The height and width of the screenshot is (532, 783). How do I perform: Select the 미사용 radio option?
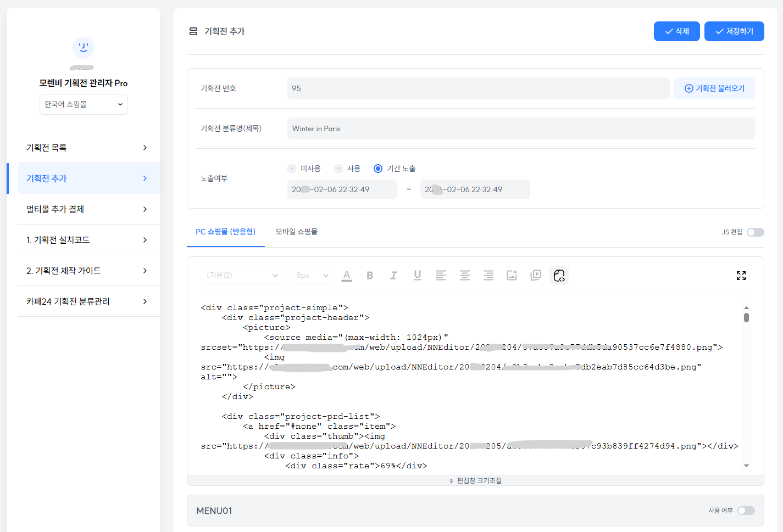pyautogui.click(x=291, y=169)
